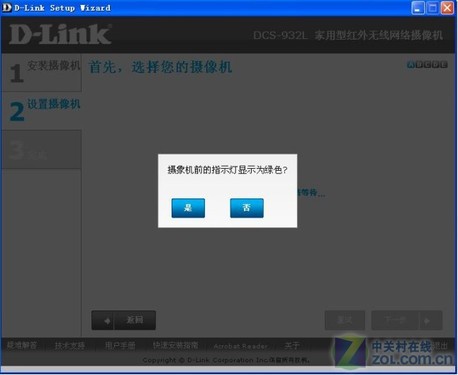Image resolution: width=458 pixels, height=375 pixels.
Task: Click the D sub-step indicator
Action: pyautogui.click(x=435, y=65)
